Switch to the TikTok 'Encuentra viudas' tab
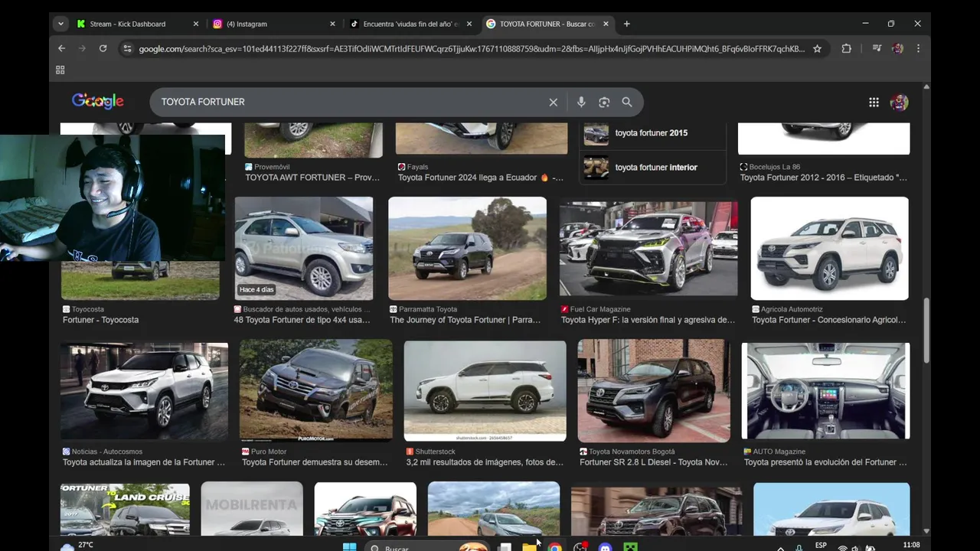Screen dimensions: 980x551 coord(411,24)
